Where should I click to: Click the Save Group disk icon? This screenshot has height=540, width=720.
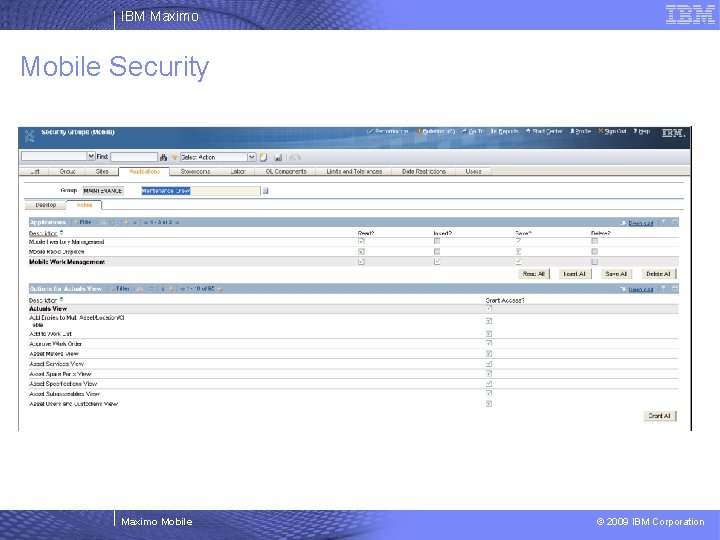point(278,158)
